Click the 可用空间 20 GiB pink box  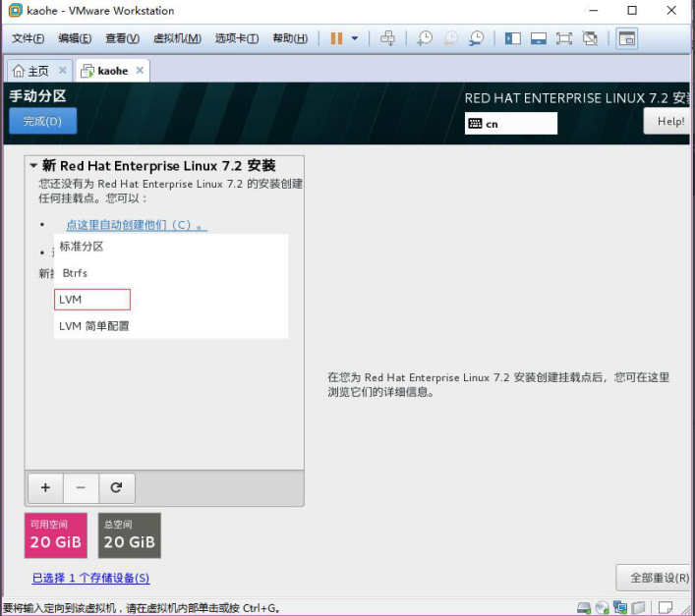click(56, 535)
